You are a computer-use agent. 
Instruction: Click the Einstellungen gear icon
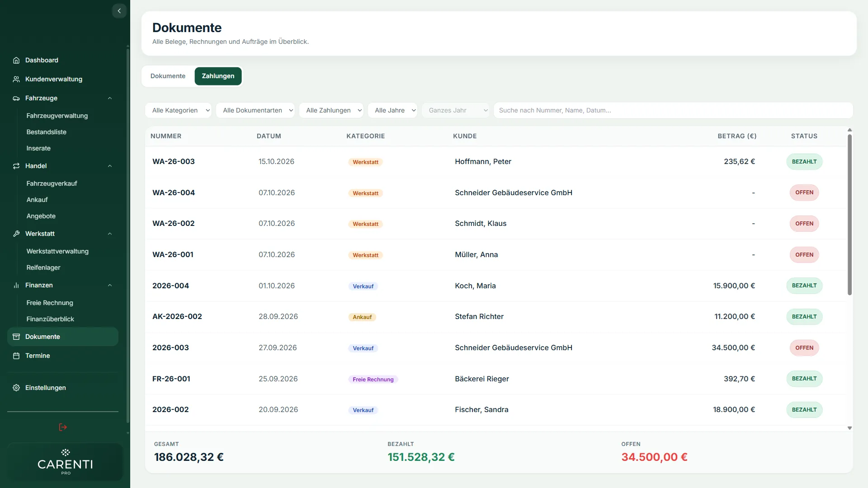click(x=16, y=388)
